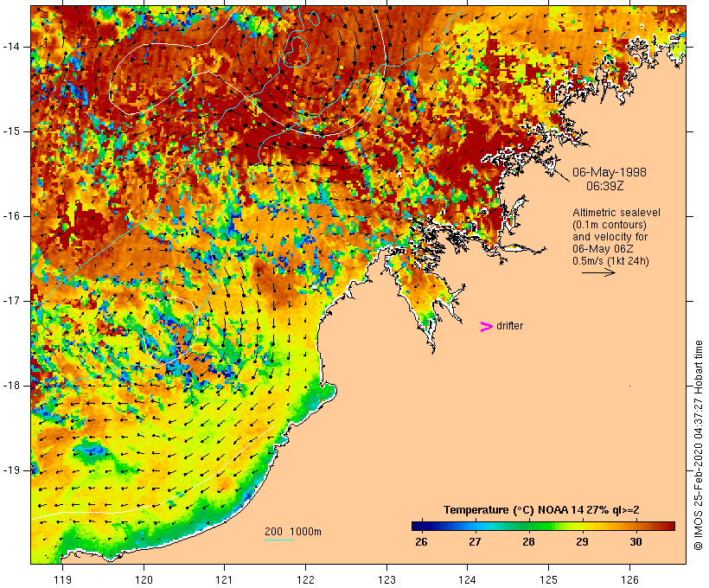Click the '0.5m/s (1kt 24h)' label
The width and height of the screenshot is (709, 588).
coord(610,261)
